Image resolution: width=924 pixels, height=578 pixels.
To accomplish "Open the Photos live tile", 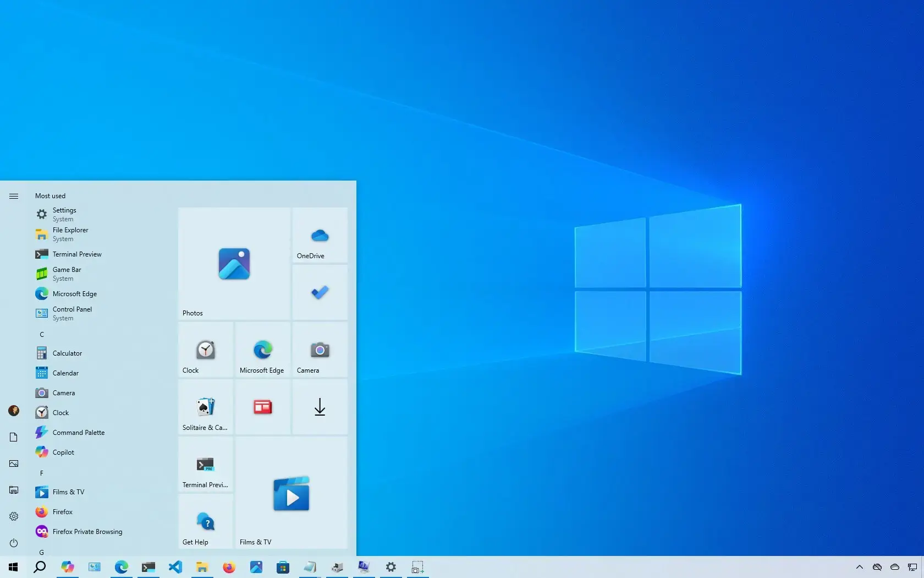I will tap(233, 264).
